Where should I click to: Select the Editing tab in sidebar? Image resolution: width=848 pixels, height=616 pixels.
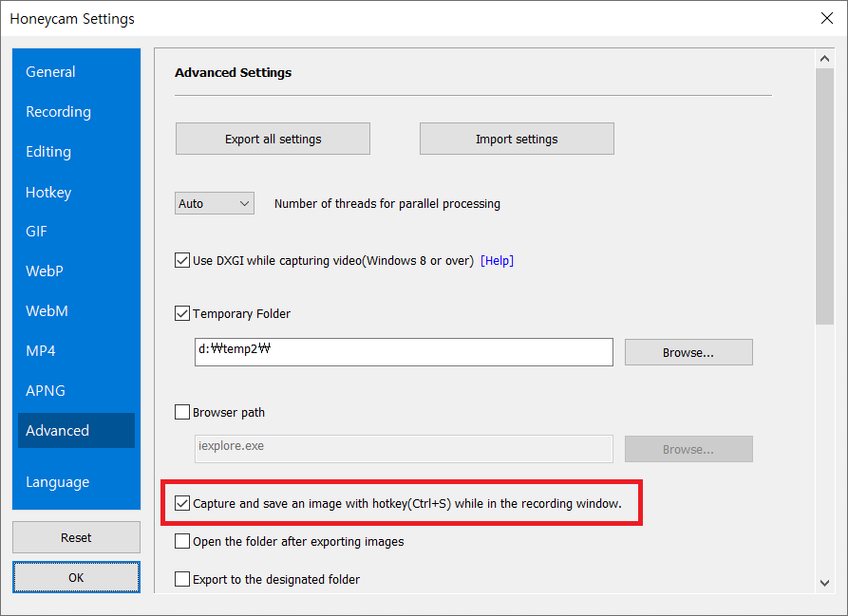pos(48,152)
